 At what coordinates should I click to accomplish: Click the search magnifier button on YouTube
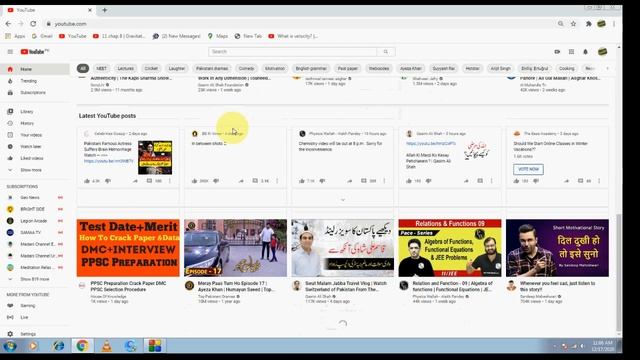(x=386, y=52)
